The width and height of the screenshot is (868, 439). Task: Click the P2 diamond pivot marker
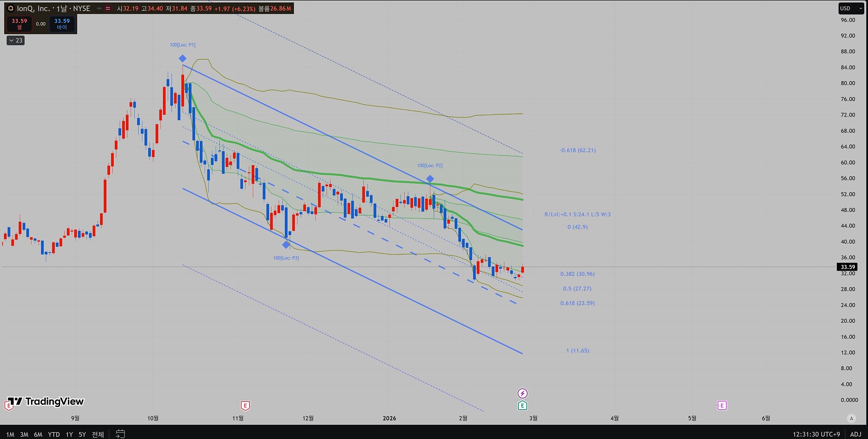(x=430, y=179)
